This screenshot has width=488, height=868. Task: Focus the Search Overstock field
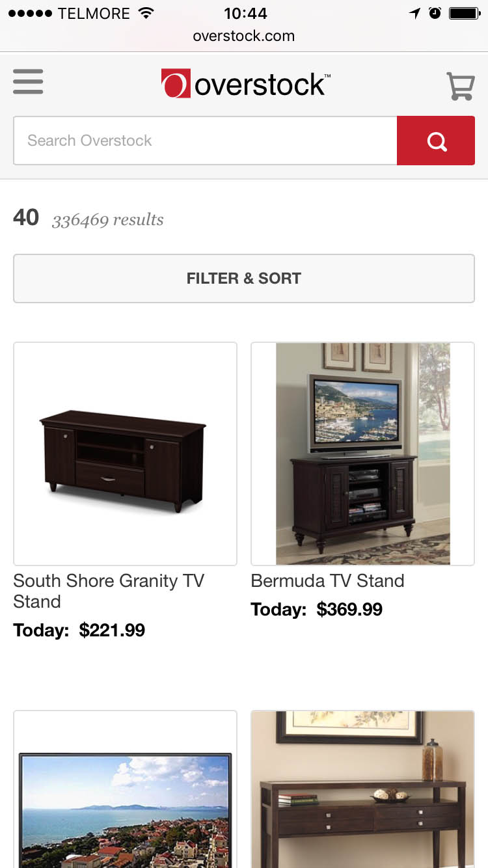[205, 141]
